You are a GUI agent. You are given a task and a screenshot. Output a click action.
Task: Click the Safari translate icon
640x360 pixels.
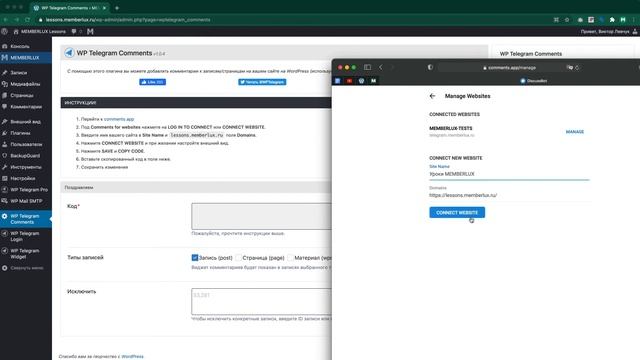pos(569,68)
